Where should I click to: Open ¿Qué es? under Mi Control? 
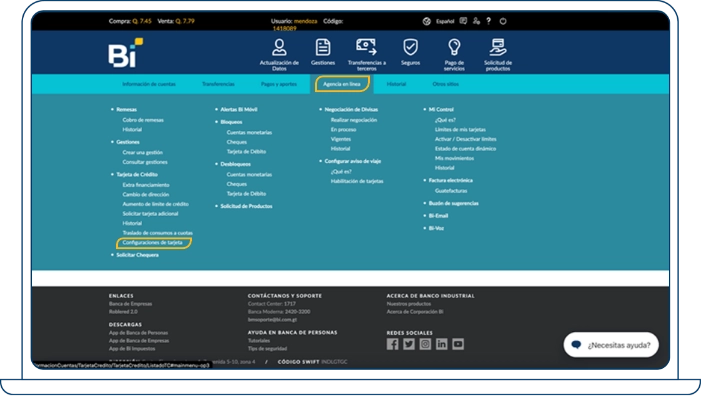[x=445, y=120]
